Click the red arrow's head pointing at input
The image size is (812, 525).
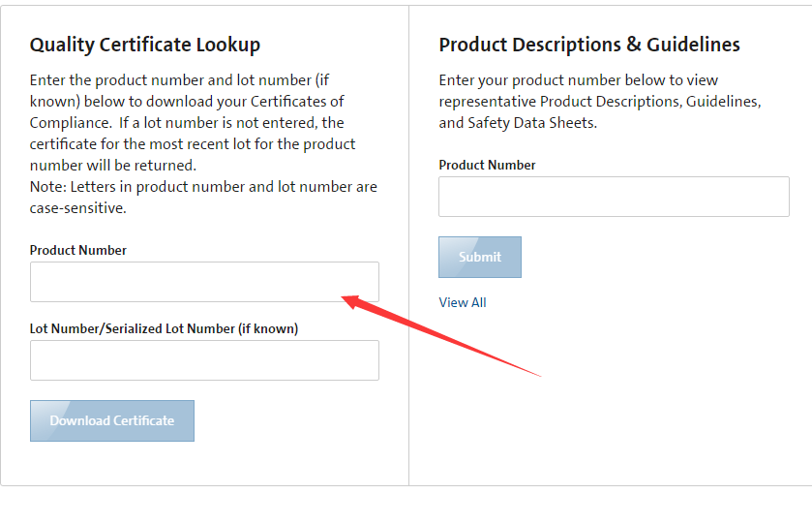coord(351,301)
